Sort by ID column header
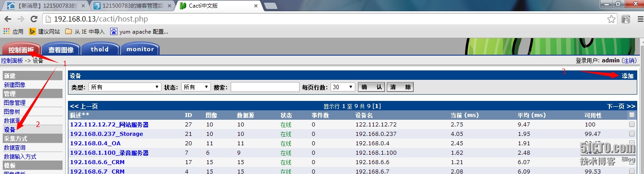The height and width of the screenshot is (174, 644). [188, 115]
